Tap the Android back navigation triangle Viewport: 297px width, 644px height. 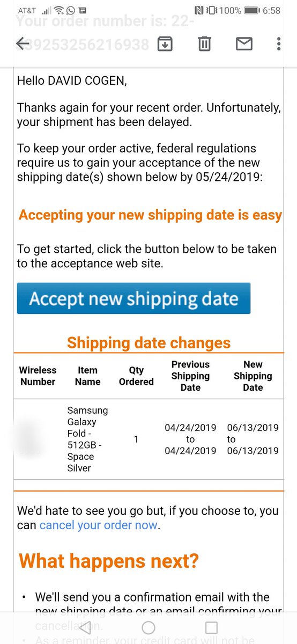pos(85,627)
